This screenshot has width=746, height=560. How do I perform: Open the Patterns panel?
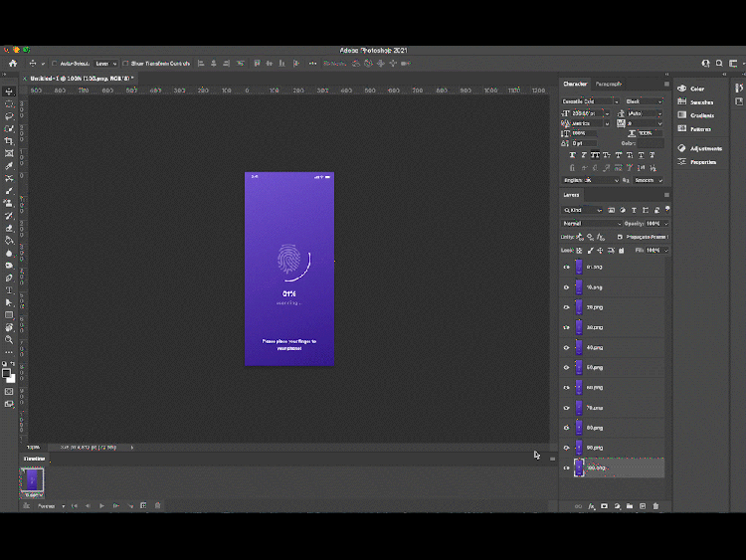pos(694,129)
